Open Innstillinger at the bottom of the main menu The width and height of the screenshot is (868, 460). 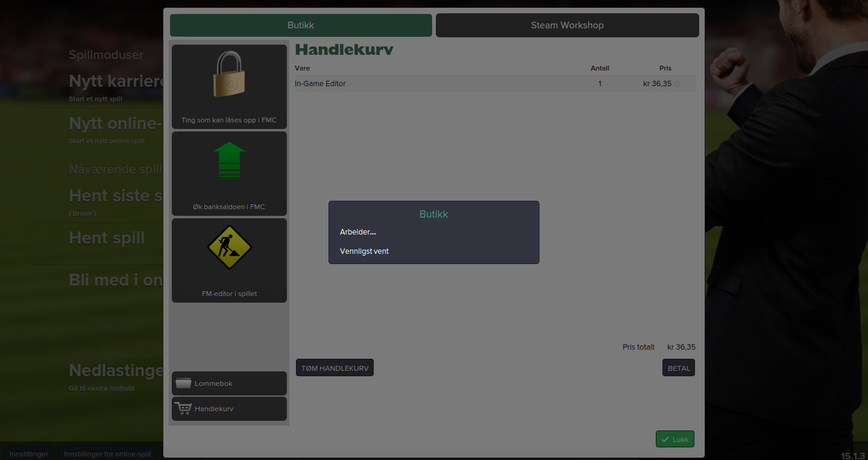coord(29,453)
